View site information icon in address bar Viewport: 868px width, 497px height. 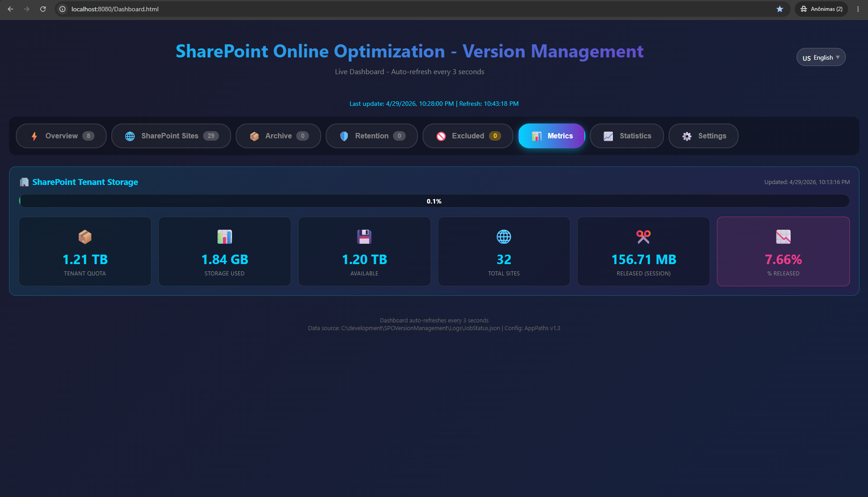click(63, 9)
